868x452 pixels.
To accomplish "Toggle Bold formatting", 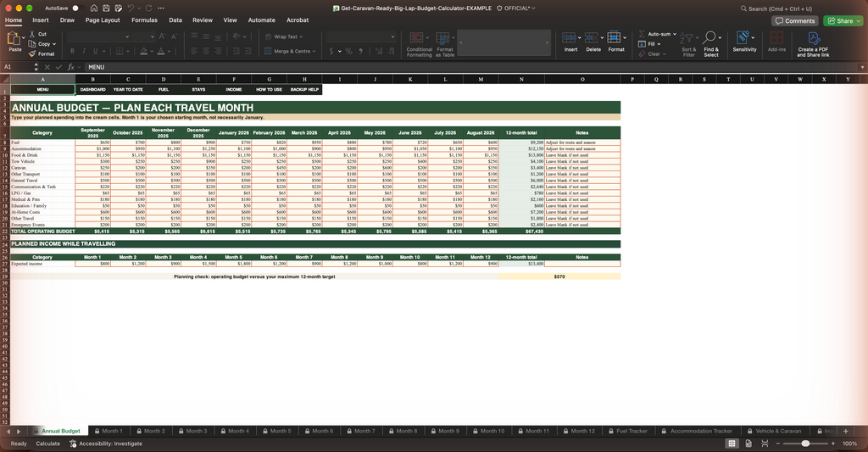I will 72,51.
